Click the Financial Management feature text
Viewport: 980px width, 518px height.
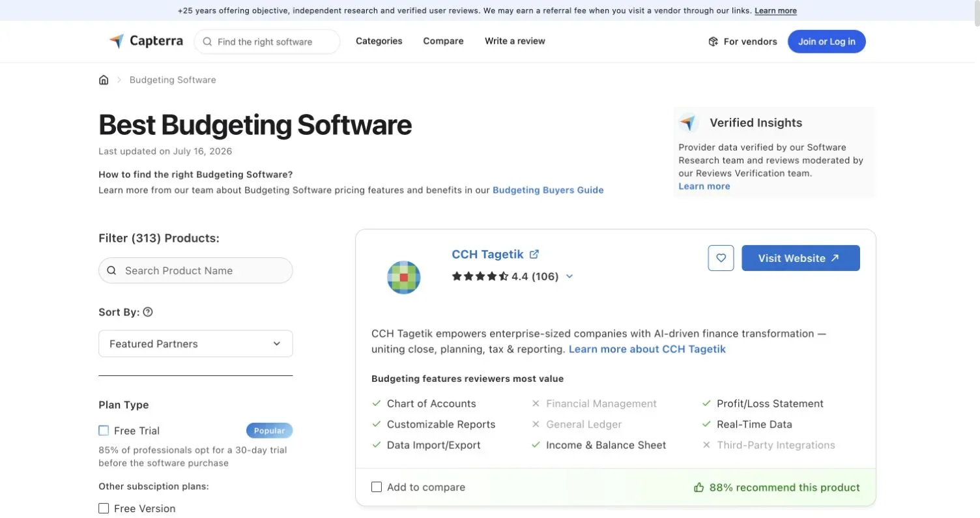coord(601,403)
